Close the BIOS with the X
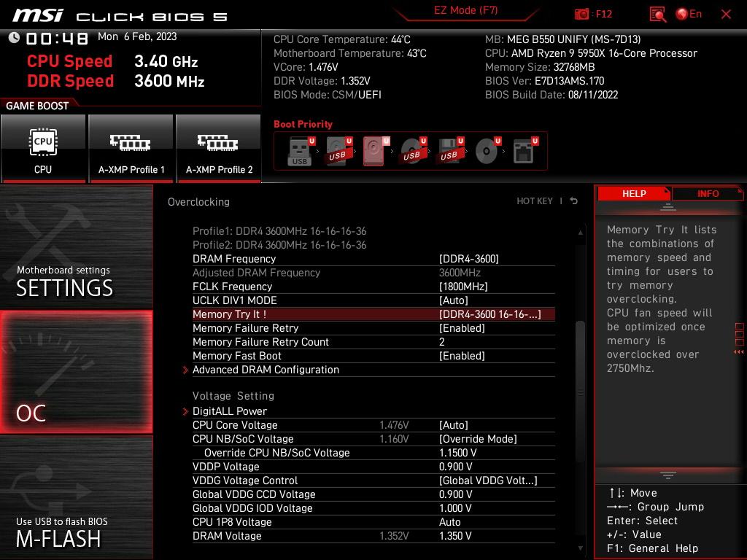This screenshot has height=560, width=747. pos(726,15)
